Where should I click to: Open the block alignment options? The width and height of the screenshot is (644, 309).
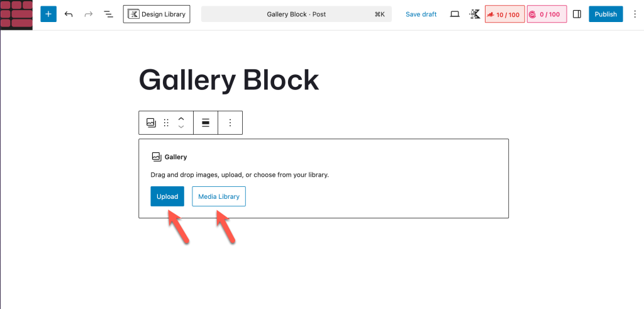205,123
